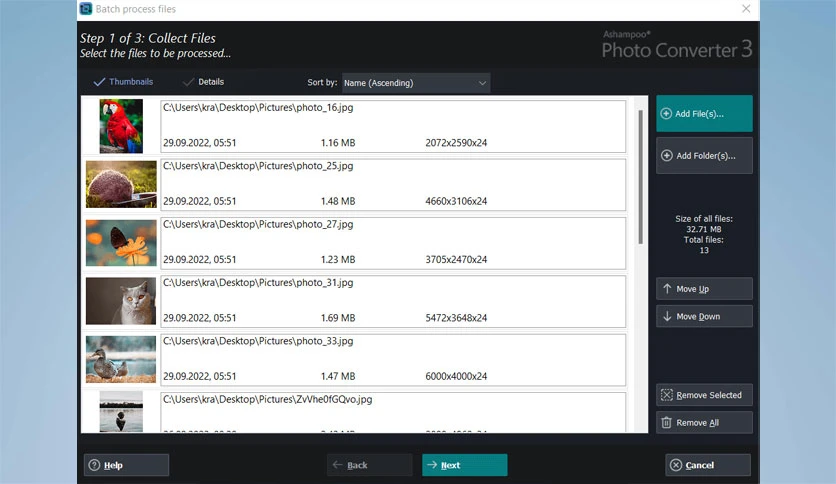Viewport: 836px width, 484px height.
Task: Select the gray cat thumbnail
Action: tap(121, 301)
